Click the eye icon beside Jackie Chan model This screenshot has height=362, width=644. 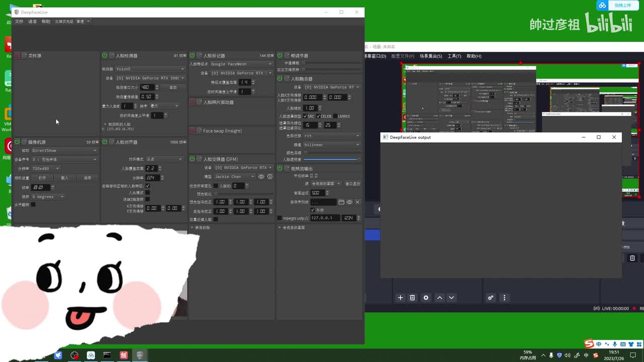(x=261, y=176)
